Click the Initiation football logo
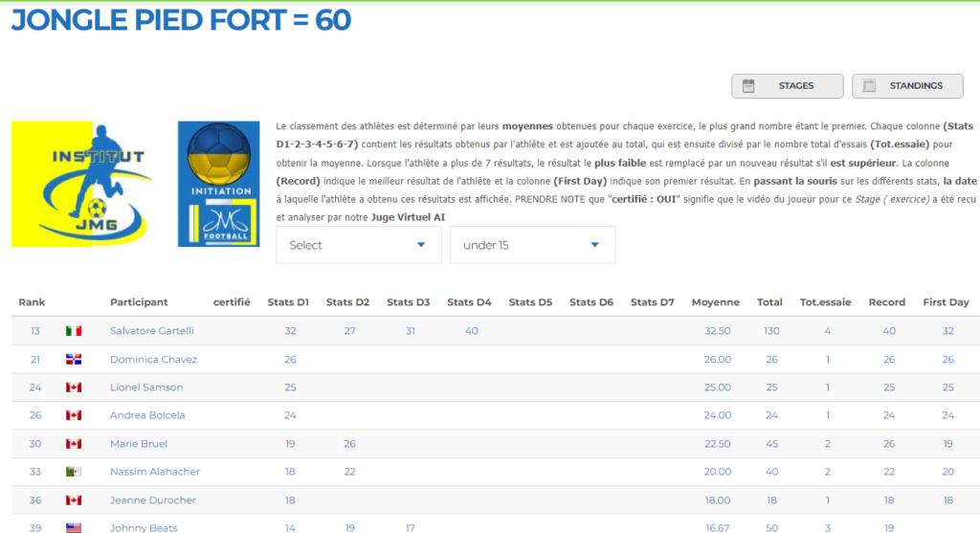This screenshot has width=980, height=533. tap(218, 184)
